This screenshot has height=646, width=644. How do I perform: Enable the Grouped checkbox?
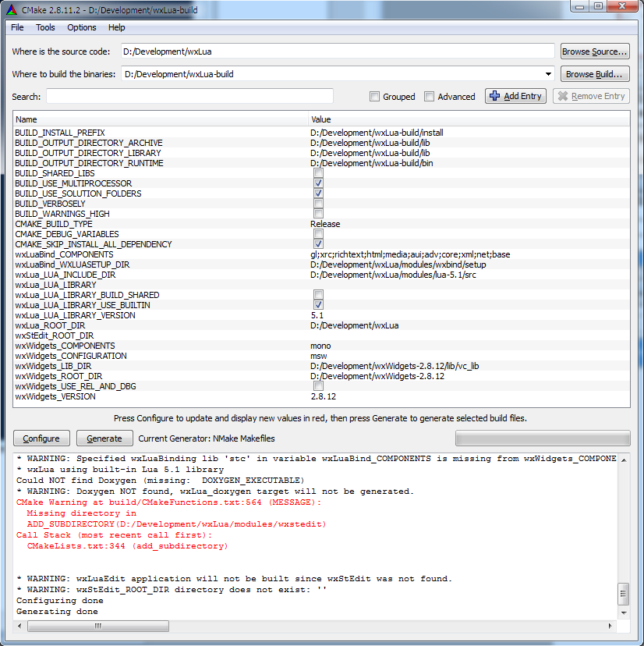click(x=374, y=97)
